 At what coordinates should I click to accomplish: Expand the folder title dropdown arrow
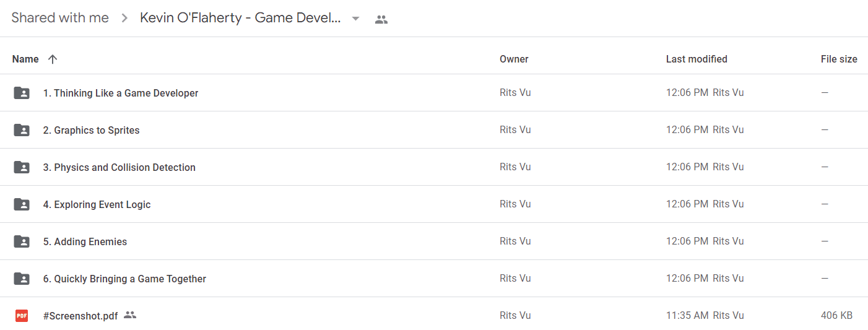point(355,19)
